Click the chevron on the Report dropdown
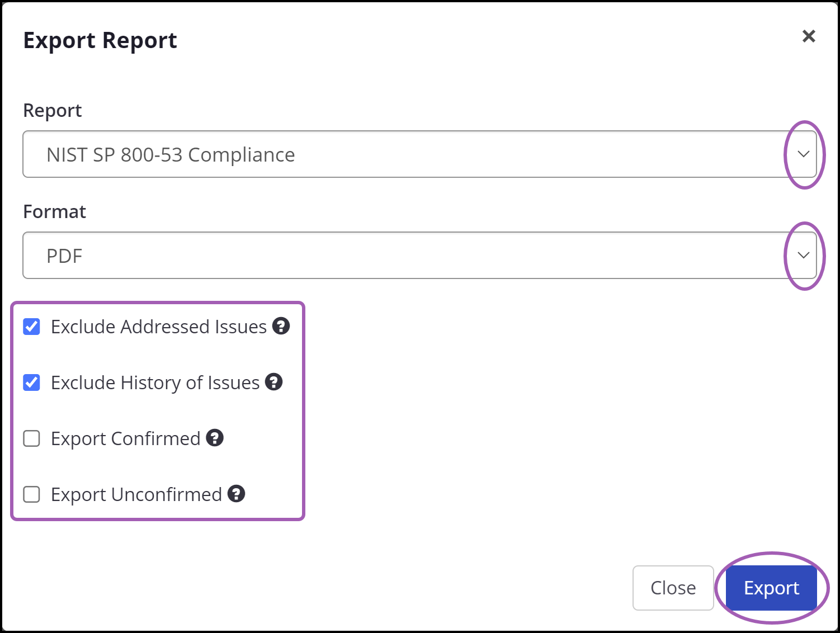 point(803,154)
